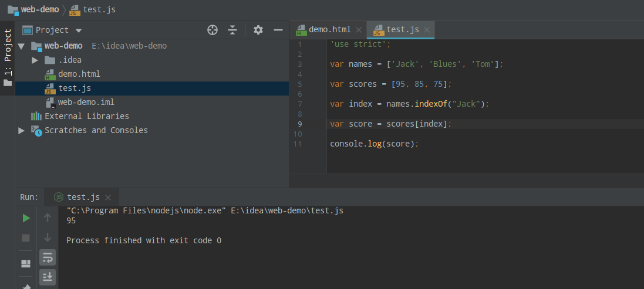Click the node.exe command line in console
Screen dimensions: 644x289
point(204,210)
